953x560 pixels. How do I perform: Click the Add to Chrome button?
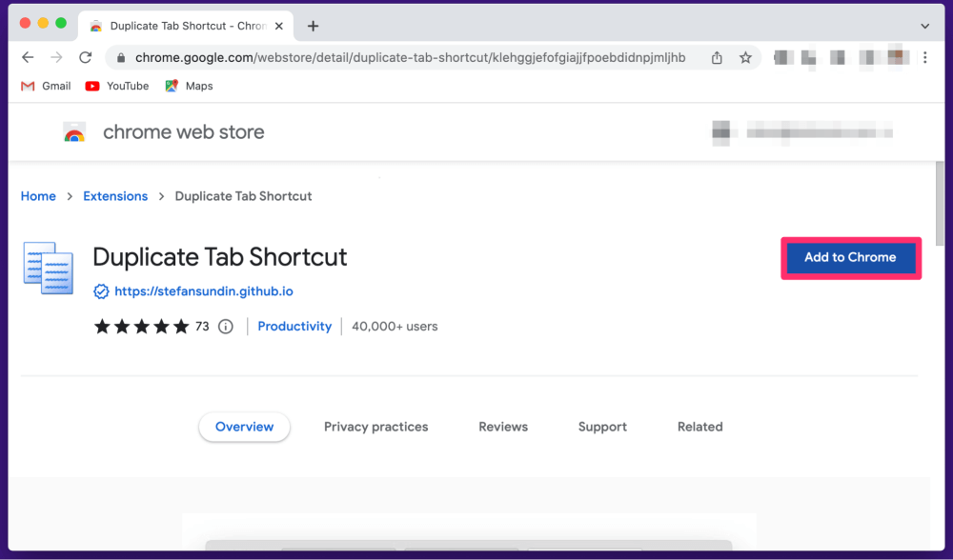tap(851, 258)
